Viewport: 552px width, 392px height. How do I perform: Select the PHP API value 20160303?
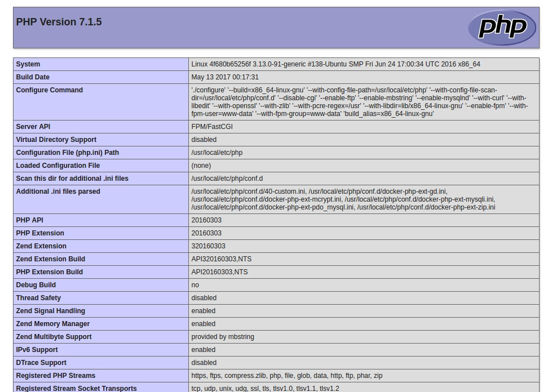point(206,220)
